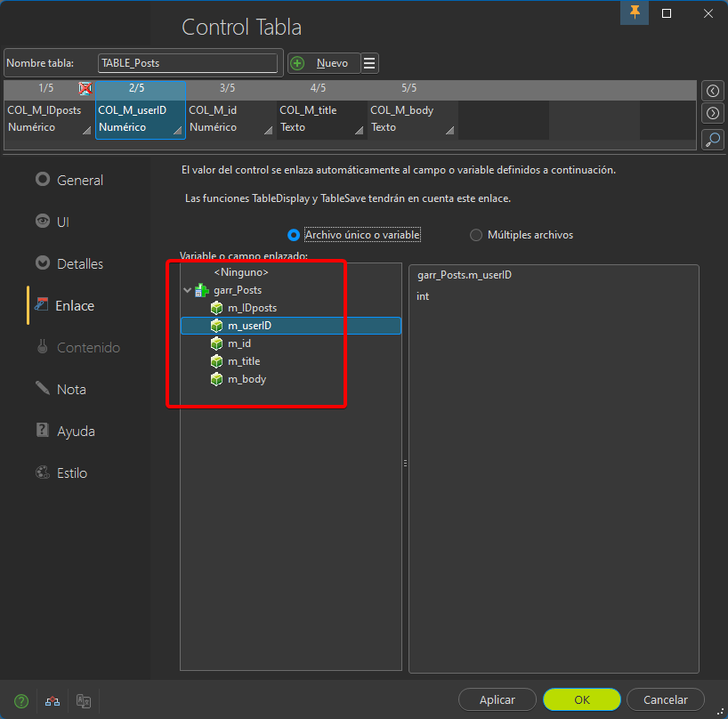Open type dropdown of COL_M_id column
This screenshot has height=719, width=728.
269,131
